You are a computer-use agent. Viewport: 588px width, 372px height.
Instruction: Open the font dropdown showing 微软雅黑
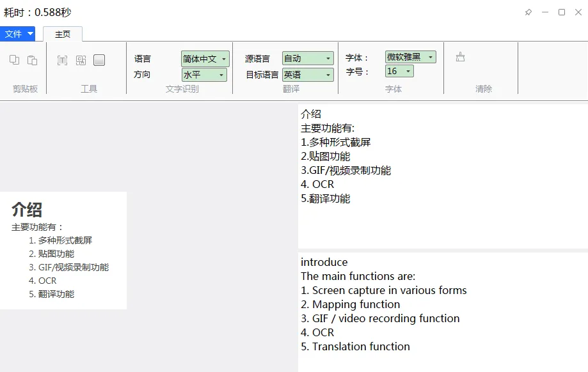(x=409, y=56)
